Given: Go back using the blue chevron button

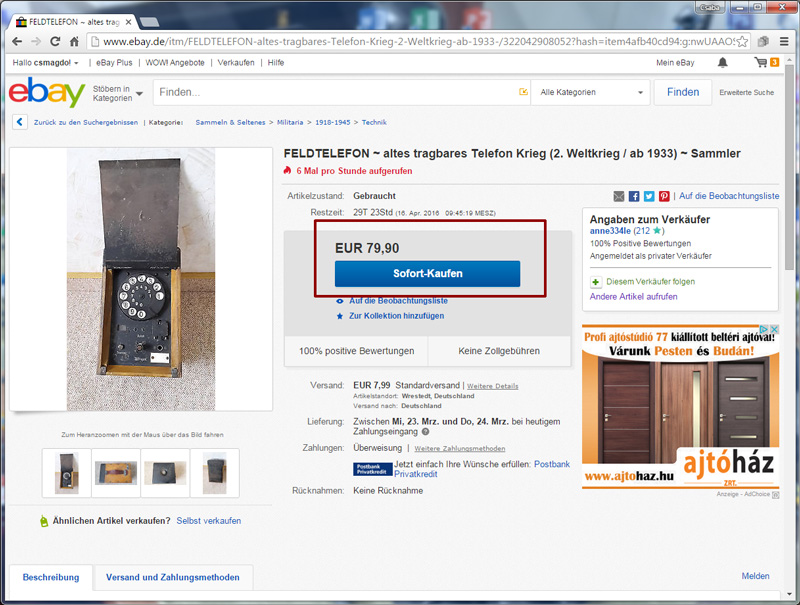Looking at the screenshot, I should (20, 122).
